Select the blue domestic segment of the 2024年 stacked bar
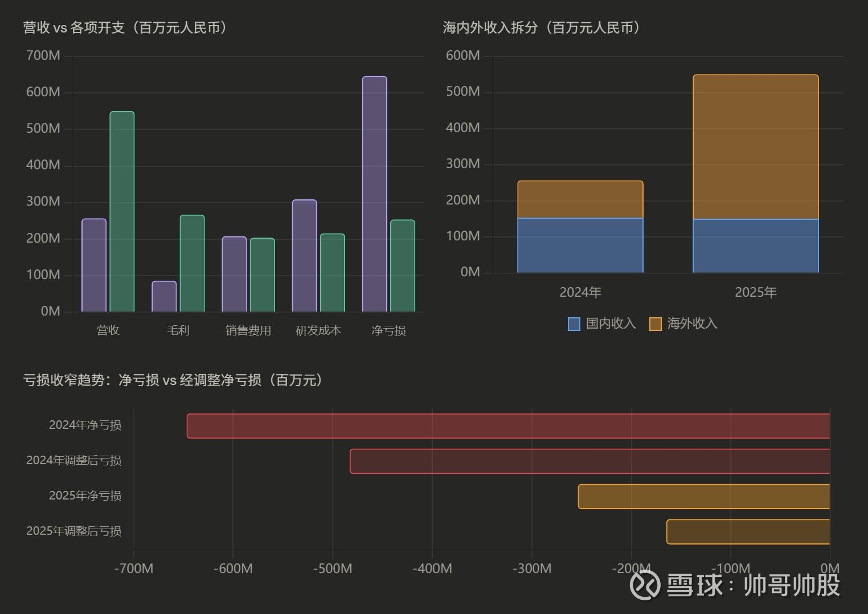The width and height of the screenshot is (868, 614). tap(580, 245)
